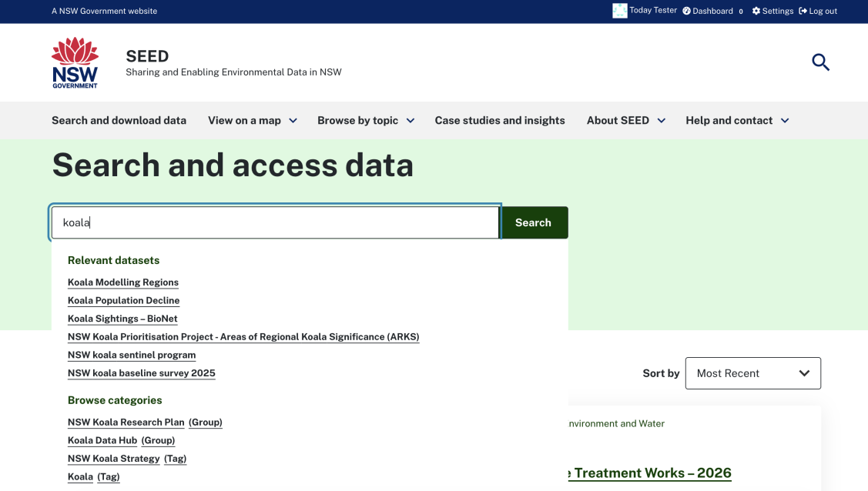Open About SEED menu
This screenshot has width=868, height=491.
(x=618, y=121)
